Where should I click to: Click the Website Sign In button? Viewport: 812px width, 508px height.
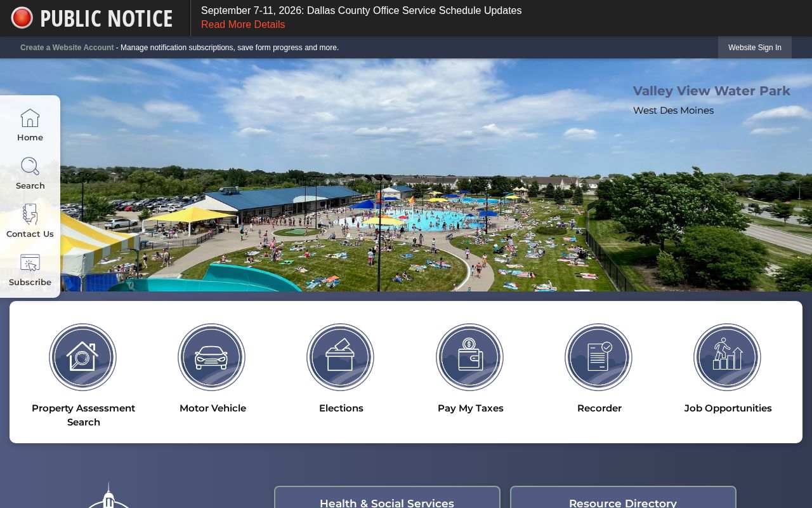[x=755, y=48]
